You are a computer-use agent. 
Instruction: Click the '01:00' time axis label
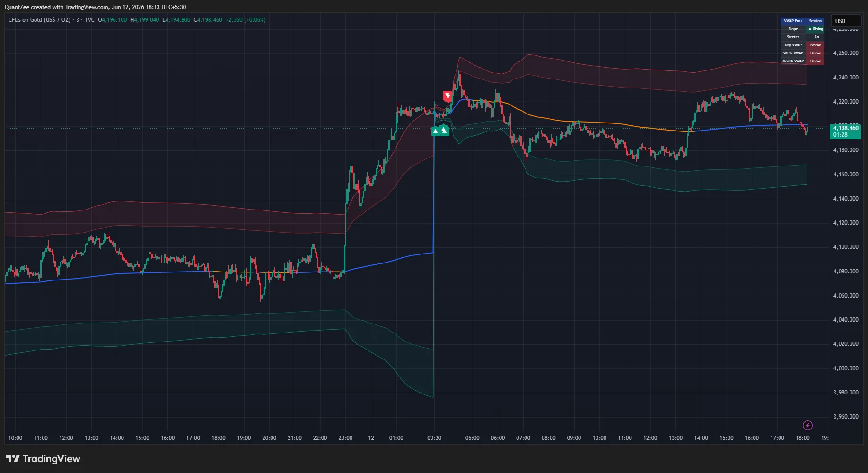[396, 438]
